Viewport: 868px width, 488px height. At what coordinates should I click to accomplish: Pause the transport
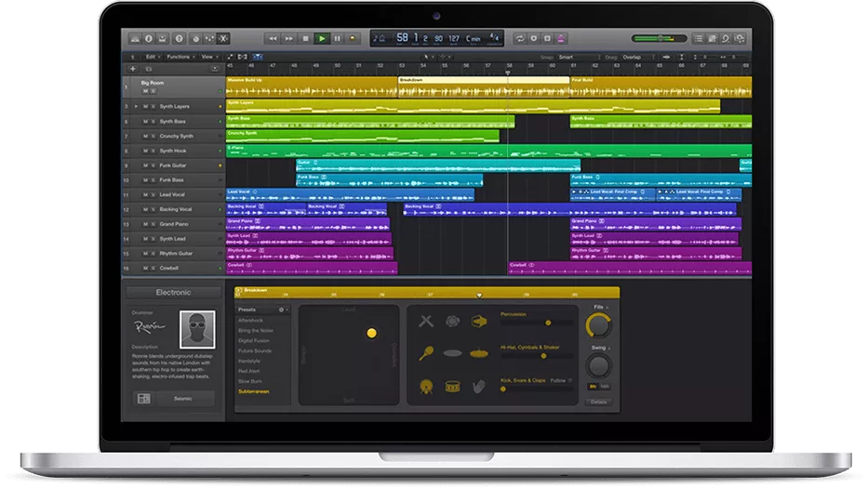[337, 39]
